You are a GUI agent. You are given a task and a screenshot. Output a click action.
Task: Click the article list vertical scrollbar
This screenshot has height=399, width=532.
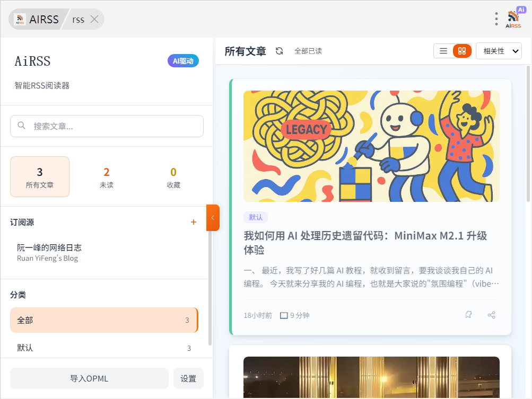click(528, 134)
